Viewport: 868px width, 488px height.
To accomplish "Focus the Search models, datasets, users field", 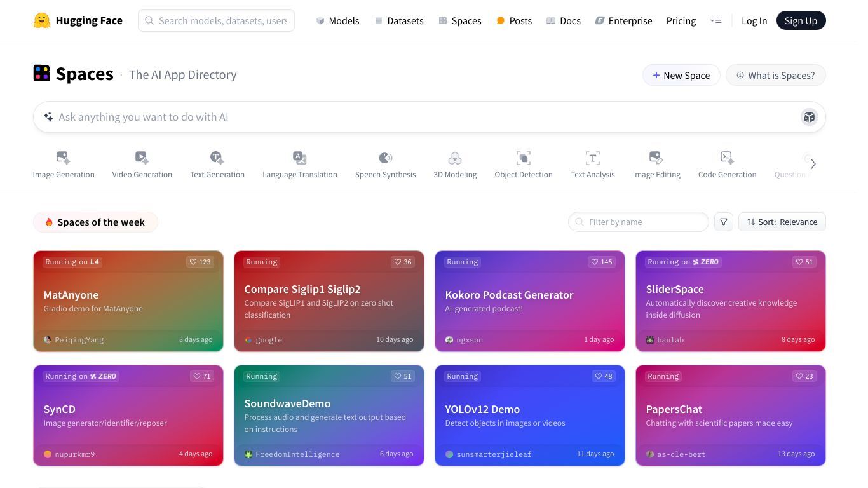I will (x=216, y=20).
